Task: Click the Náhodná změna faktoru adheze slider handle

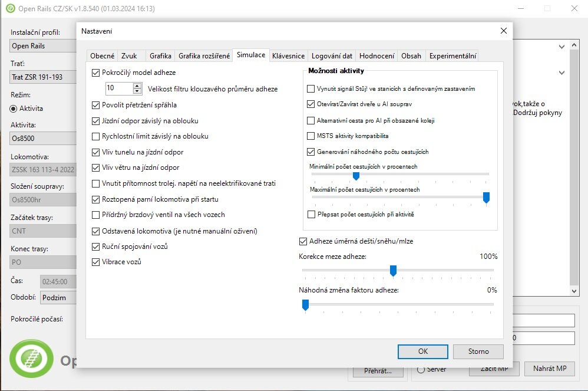Action: (x=305, y=305)
